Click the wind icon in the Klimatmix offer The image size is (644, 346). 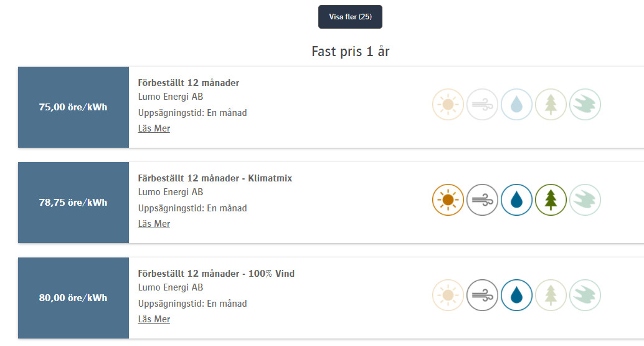(482, 200)
